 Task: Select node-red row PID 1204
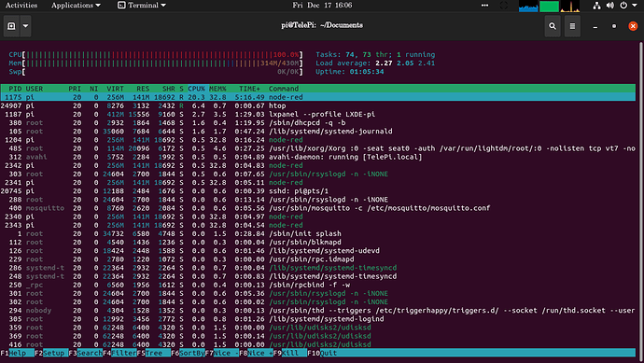[x=318, y=140]
